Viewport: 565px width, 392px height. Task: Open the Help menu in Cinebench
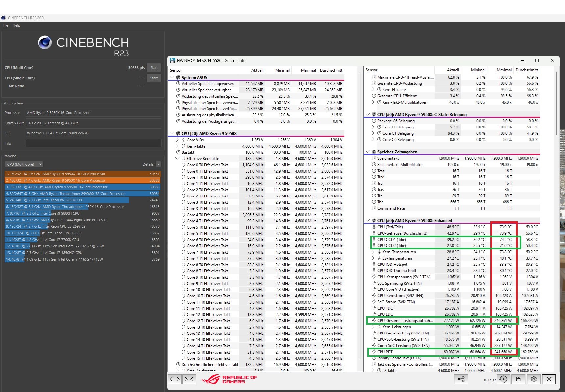tap(16, 25)
